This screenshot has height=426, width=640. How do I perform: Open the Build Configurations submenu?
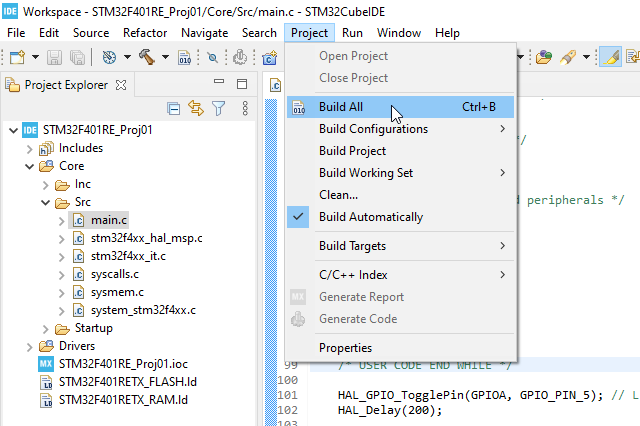pyautogui.click(x=373, y=129)
